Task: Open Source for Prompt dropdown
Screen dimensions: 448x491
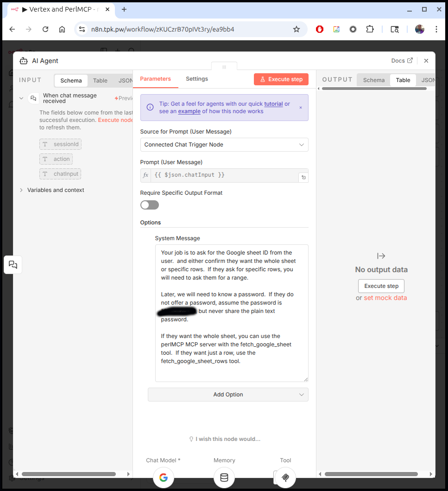Action: 224,145
